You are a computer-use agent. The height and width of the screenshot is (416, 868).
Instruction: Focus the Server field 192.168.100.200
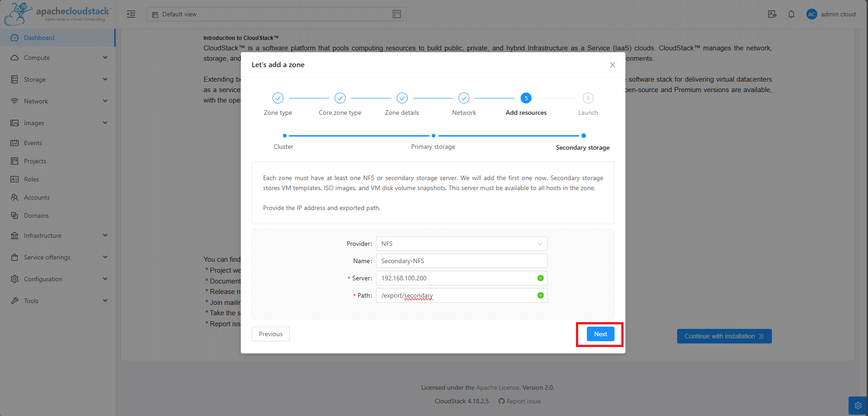(x=462, y=278)
